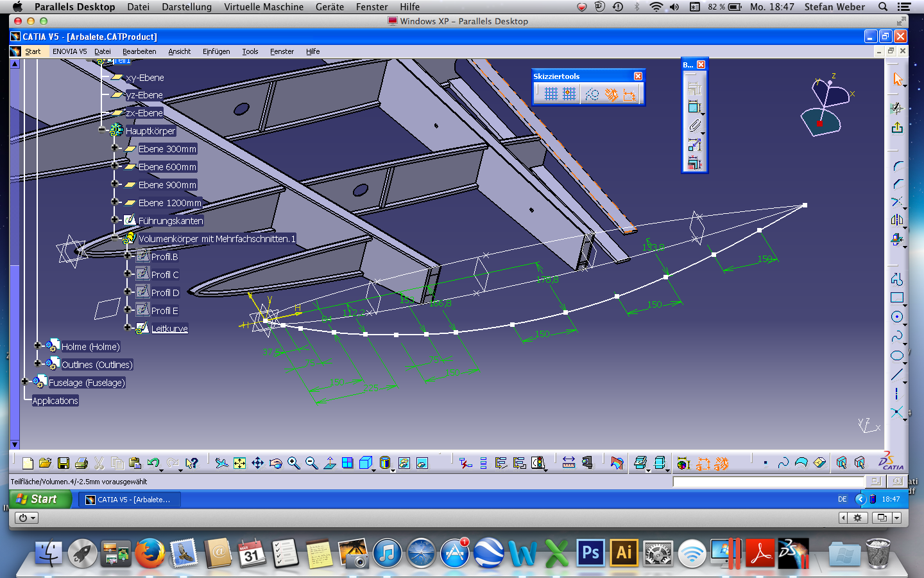Click the command input field in status bar
Screen dimensions: 924x578
[768, 481]
